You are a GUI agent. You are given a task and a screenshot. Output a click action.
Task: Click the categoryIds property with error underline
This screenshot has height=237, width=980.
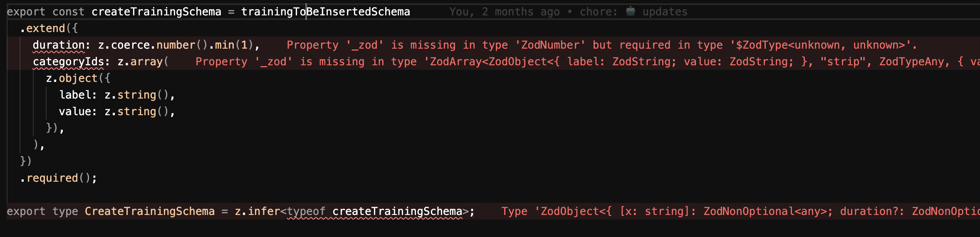click(x=68, y=62)
